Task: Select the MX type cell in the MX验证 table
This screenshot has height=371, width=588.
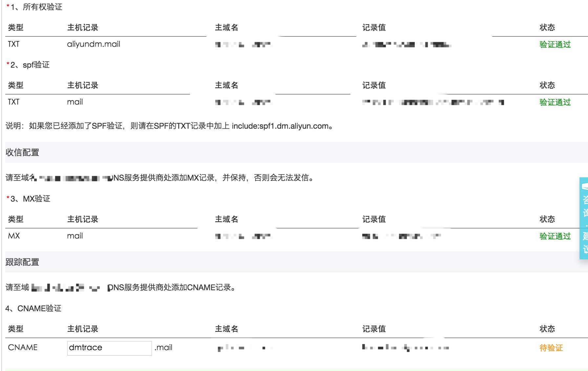Action: click(13, 236)
